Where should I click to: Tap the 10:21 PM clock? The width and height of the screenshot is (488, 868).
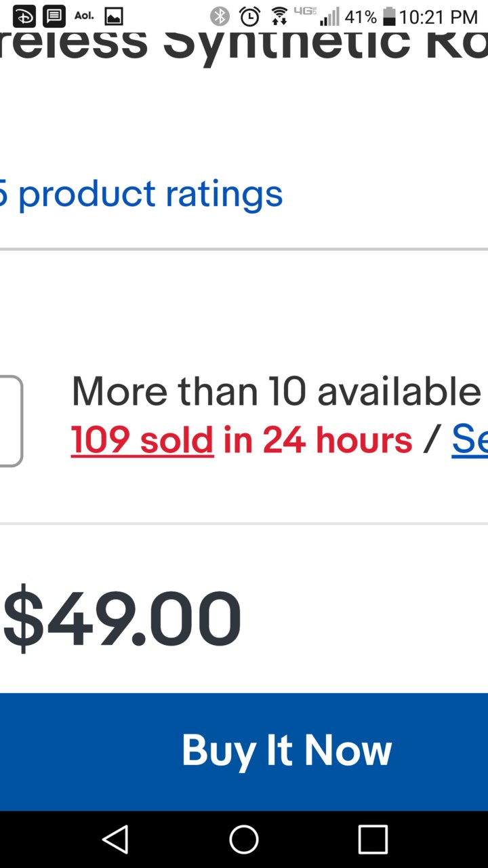tap(439, 16)
